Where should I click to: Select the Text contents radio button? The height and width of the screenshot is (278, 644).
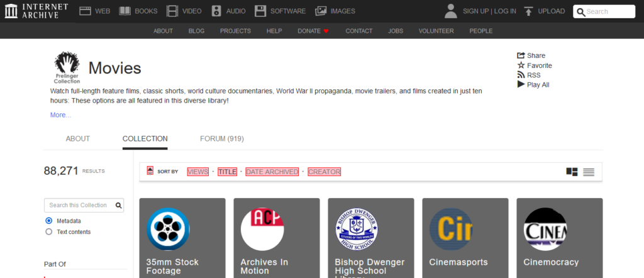point(49,231)
